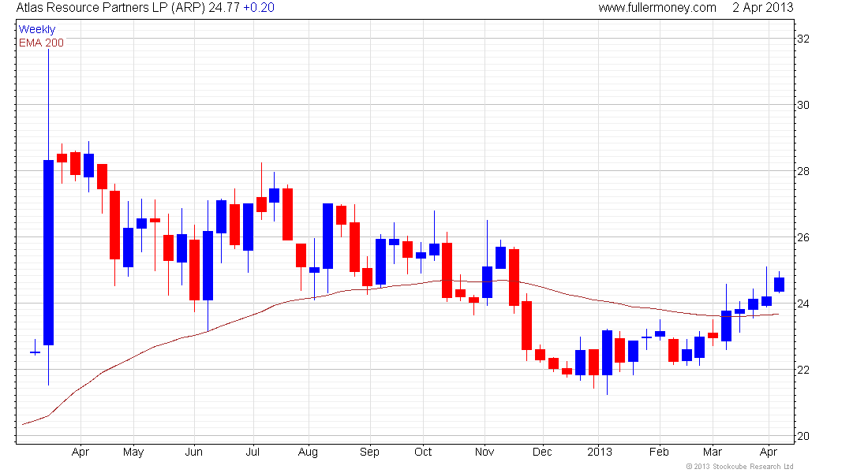Click the 28 price axis label
The image size is (868, 473).
point(803,172)
